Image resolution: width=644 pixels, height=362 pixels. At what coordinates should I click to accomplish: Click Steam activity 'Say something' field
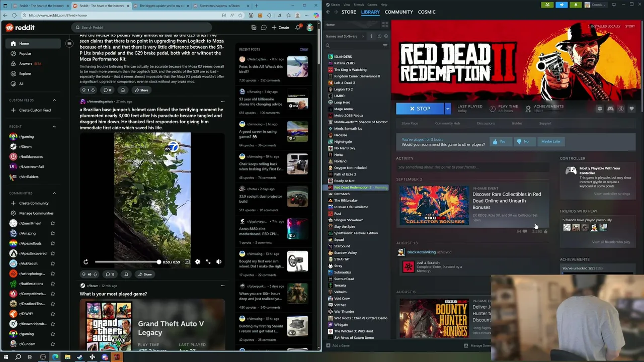(472, 167)
